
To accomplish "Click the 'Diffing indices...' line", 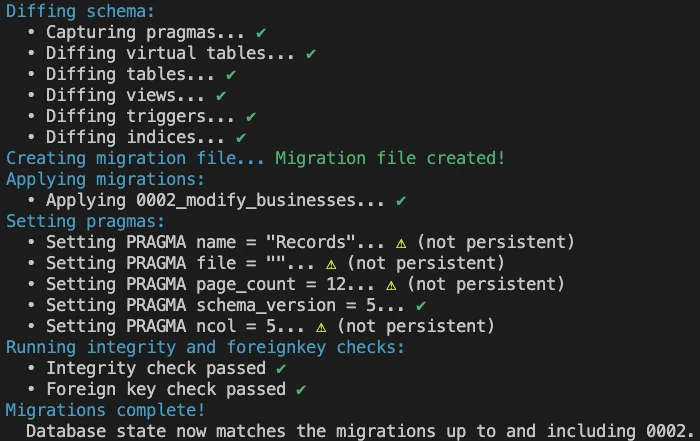I will pos(135,137).
